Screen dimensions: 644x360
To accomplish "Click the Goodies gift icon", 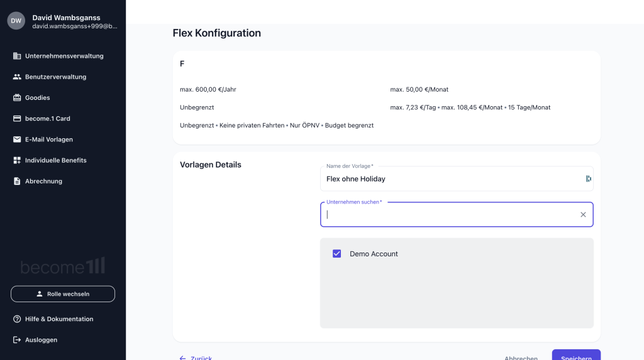I will [x=17, y=97].
